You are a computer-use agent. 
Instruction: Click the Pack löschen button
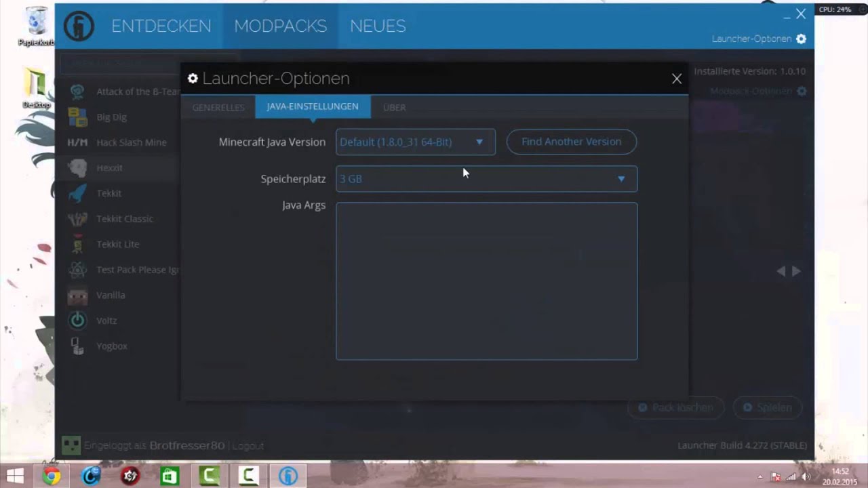click(x=676, y=407)
